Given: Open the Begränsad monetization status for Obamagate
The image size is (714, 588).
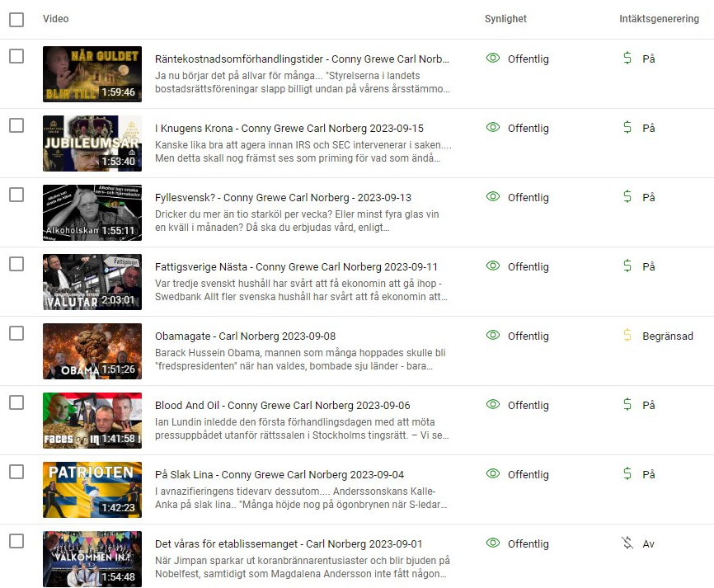Looking at the screenshot, I should coord(668,336).
